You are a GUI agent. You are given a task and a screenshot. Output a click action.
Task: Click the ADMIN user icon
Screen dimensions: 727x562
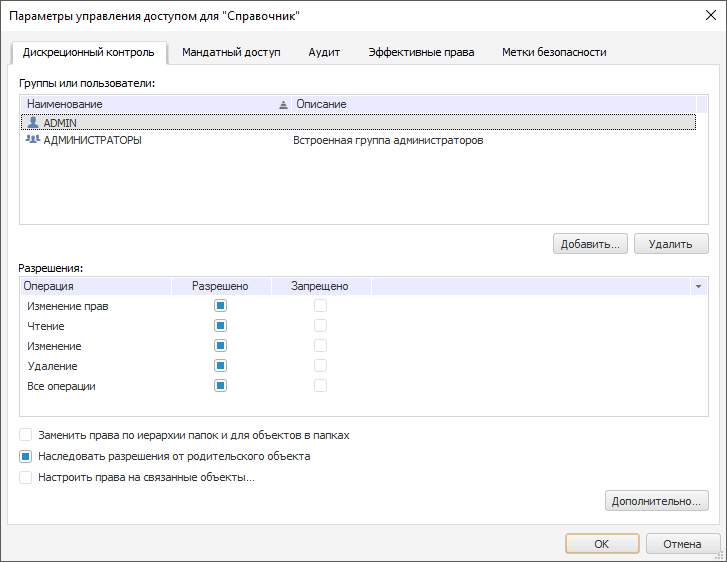[33, 122]
